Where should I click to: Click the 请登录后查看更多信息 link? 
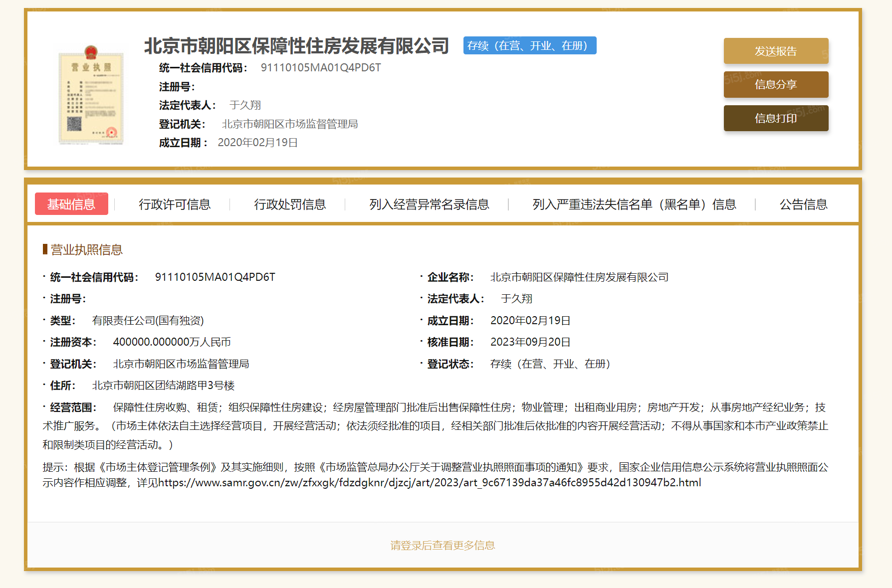point(443,546)
